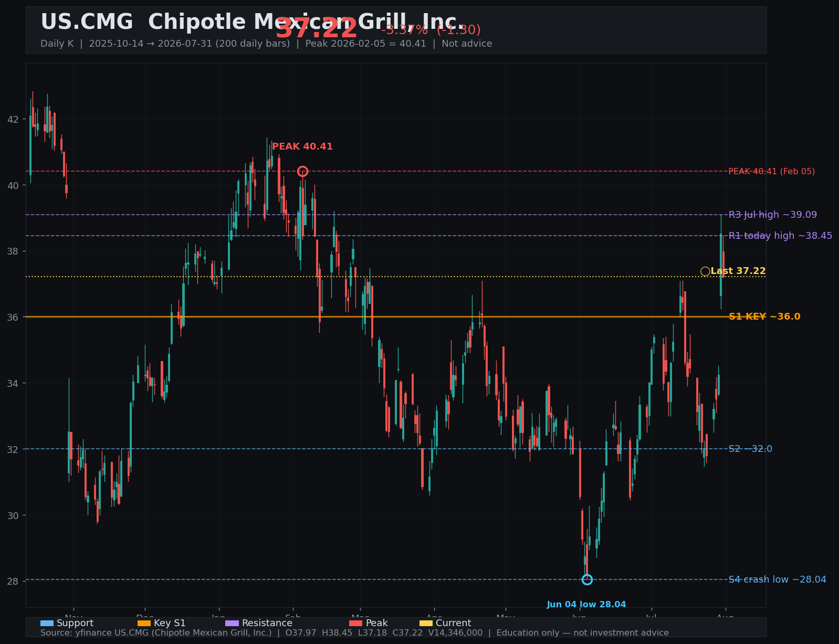Click the y-axis tick label 42
Screen dimensions: 839x644
coord(13,119)
